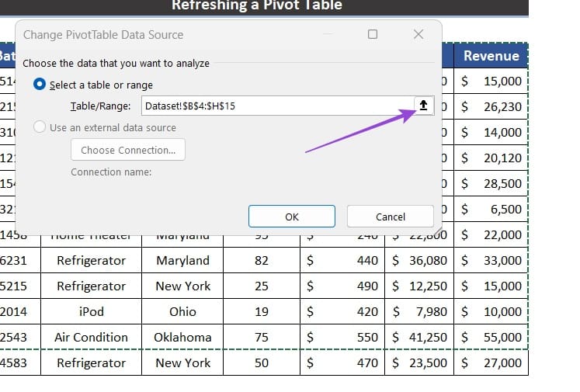Choose 'Select a table or range' option
This screenshot has height=392, width=580.
(x=40, y=85)
